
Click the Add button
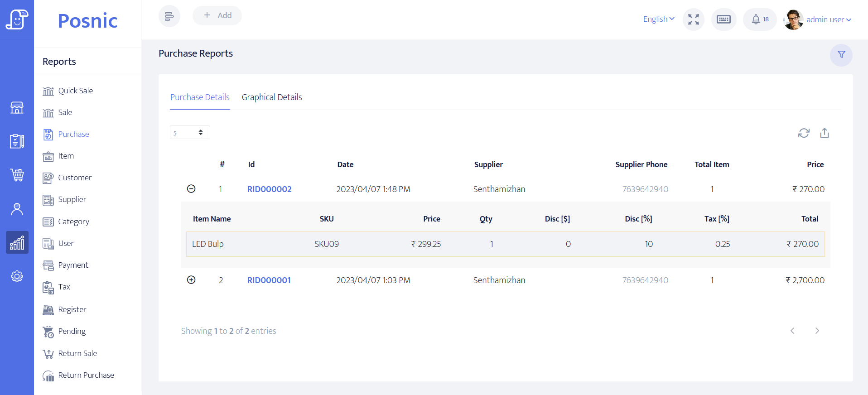(217, 15)
